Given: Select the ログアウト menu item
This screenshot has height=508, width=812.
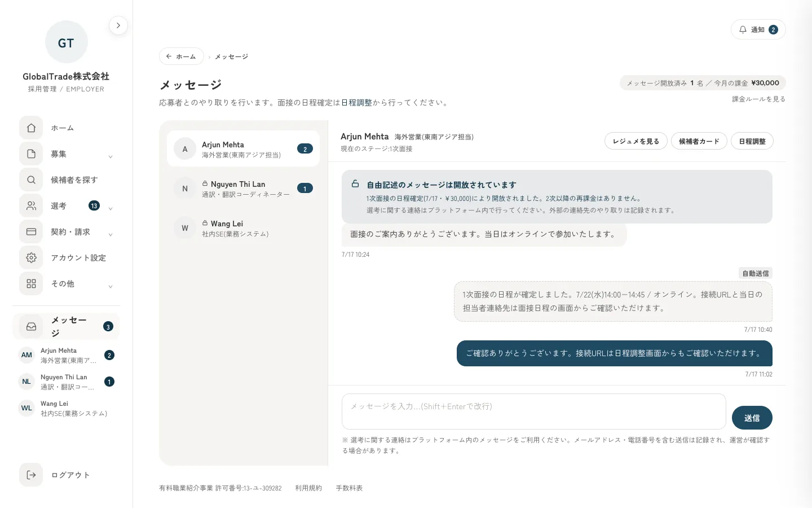Looking at the screenshot, I should (x=66, y=475).
